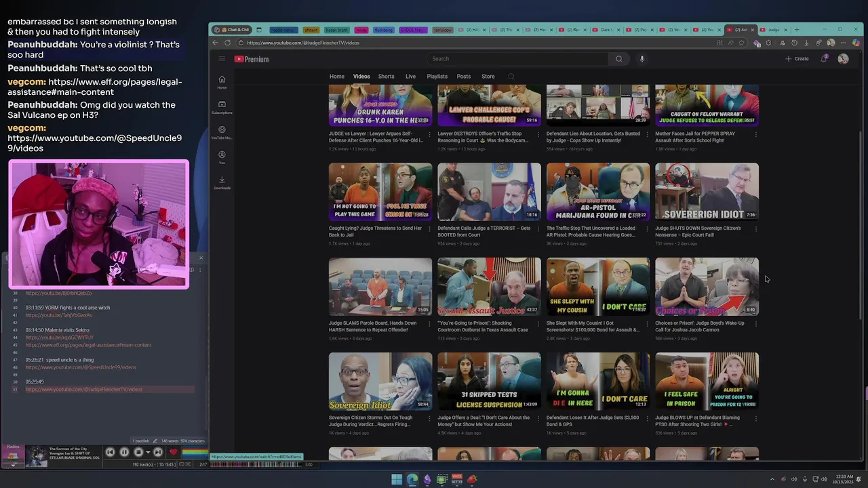Open the YouTube hamburger guide menu
The image size is (868, 488).
tap(222, 59)
